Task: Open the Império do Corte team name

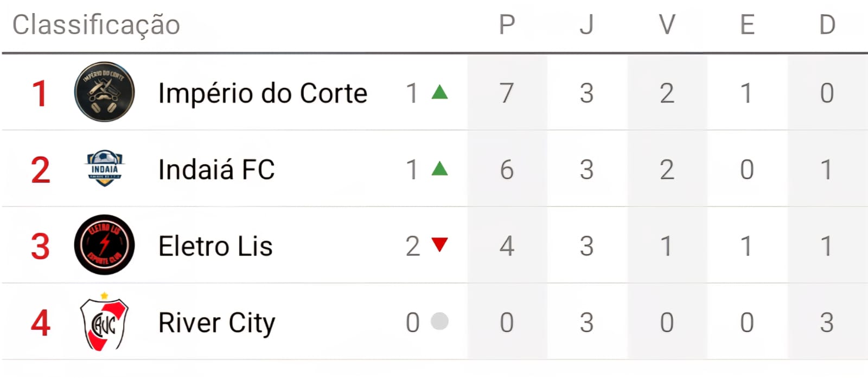Action: [263, 93]
